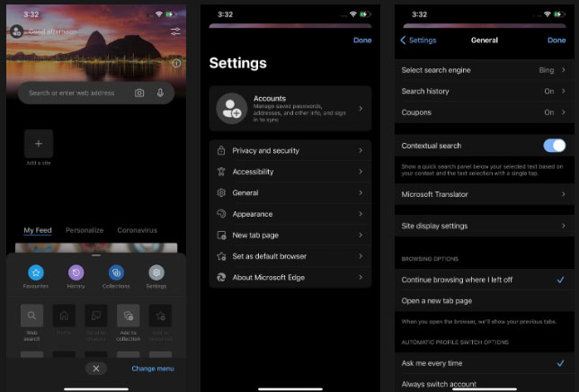Screen dimensions: 579x392
Task: Tap the Browsing Options section header
Action: click(x=430, y=259)
